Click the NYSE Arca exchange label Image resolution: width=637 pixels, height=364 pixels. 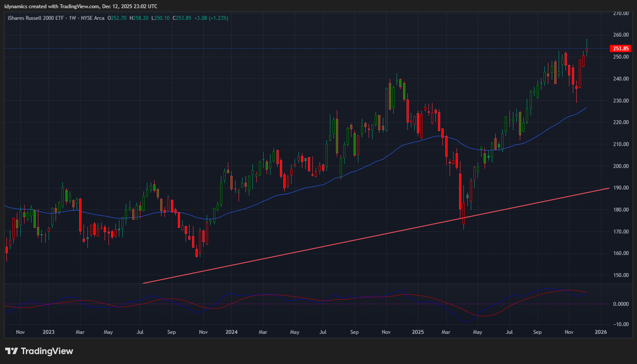[93, 18]
